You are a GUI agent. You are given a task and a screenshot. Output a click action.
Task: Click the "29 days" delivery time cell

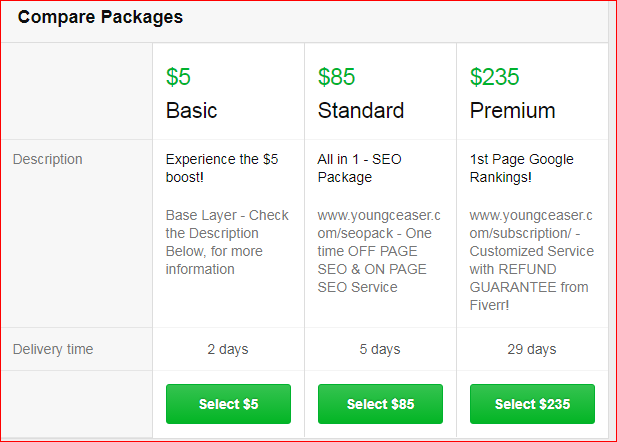point(532,349)
